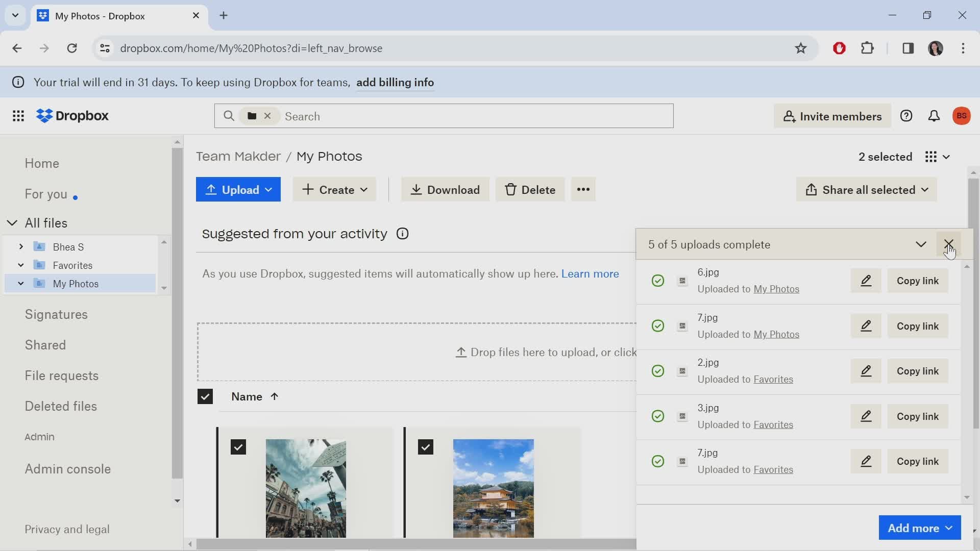Click the red ad blocker extension icon
The height and width of the screenshot is (551, 980).
click(x=839, y=48)
